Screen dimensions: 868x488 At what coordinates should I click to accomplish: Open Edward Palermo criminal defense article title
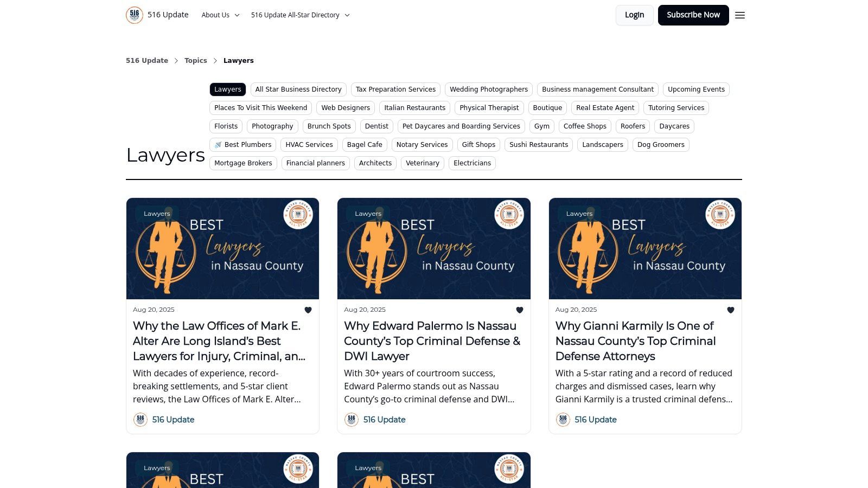432,341
